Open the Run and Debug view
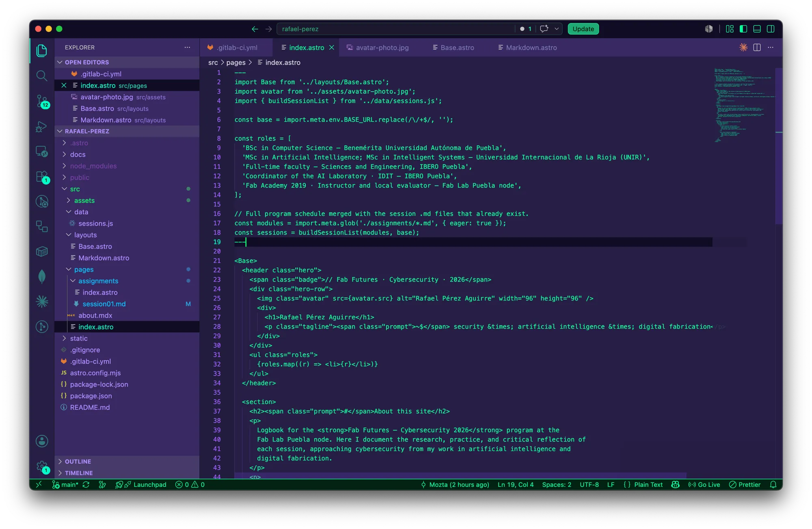Image resolution: width=812 pixels, height=529 pixels. click(x=42, y=127)
